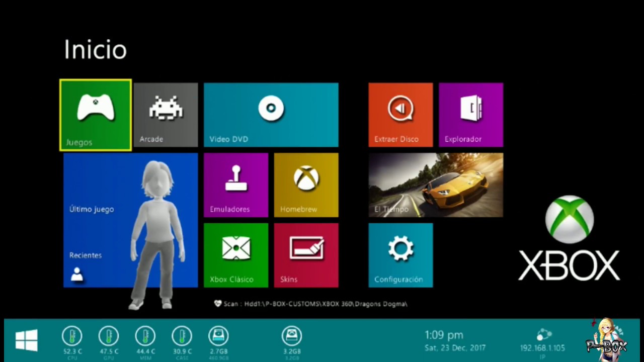Click the CASE temperature gauge 30.9 C
Screen dimensions: 644x362
click(x=182, y=336)
